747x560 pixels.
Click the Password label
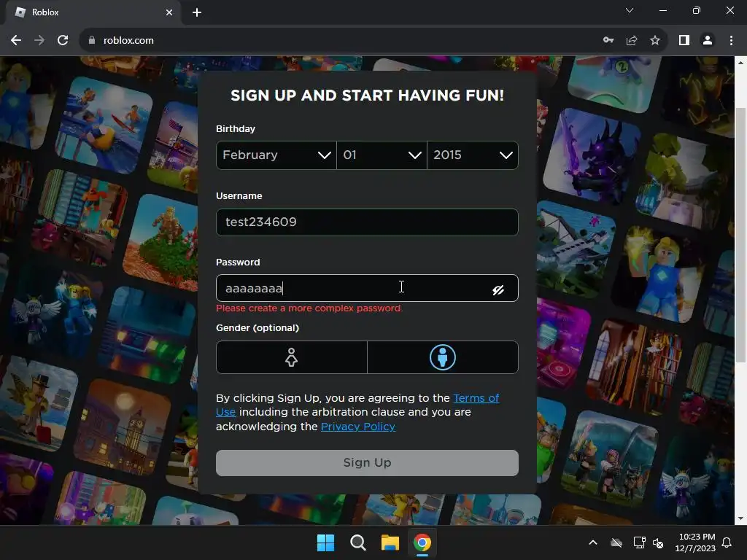(238, 262)
